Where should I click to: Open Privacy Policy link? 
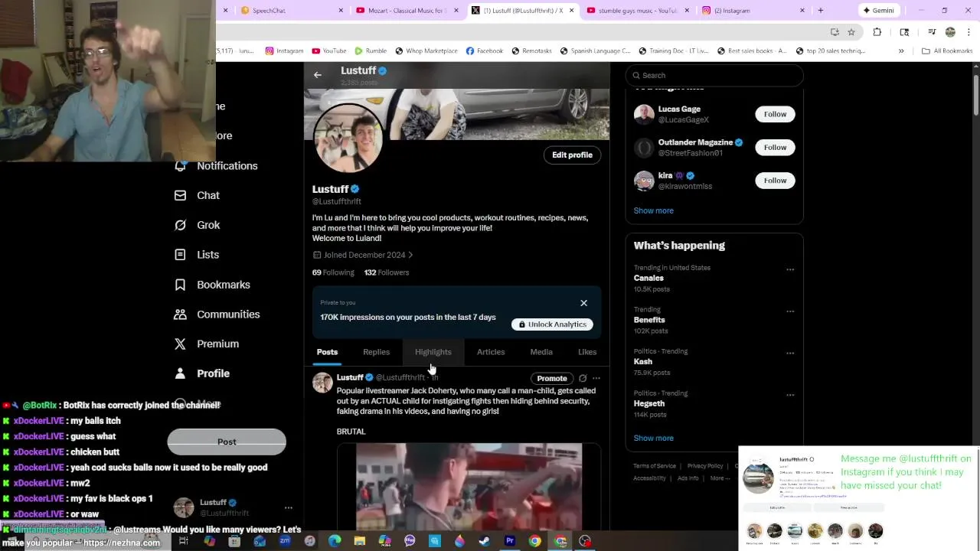click(x=705, y=466)
